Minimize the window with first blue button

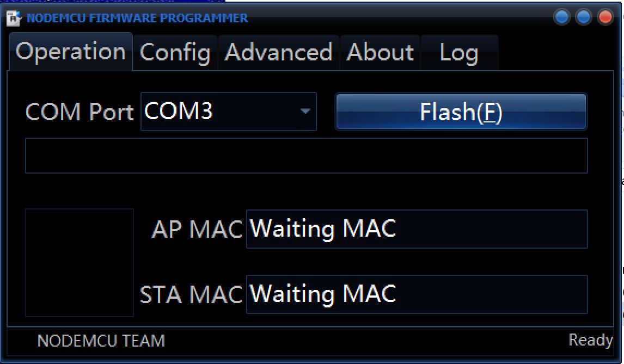tap(561, 17)
